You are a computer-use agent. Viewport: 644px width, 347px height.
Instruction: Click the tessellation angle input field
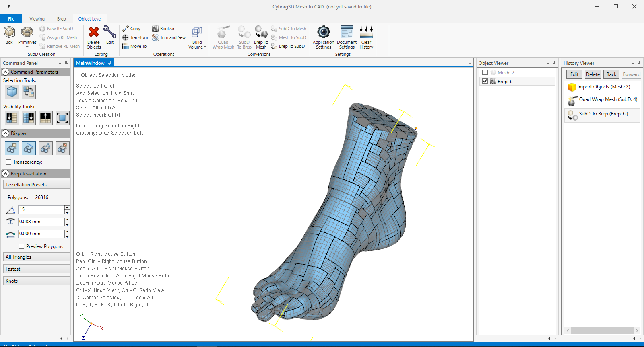41,209
